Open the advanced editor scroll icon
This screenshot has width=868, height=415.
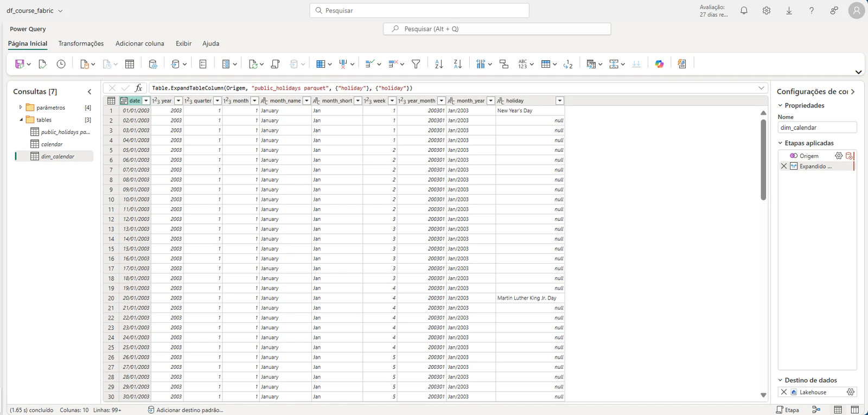(x=275, y=64)
